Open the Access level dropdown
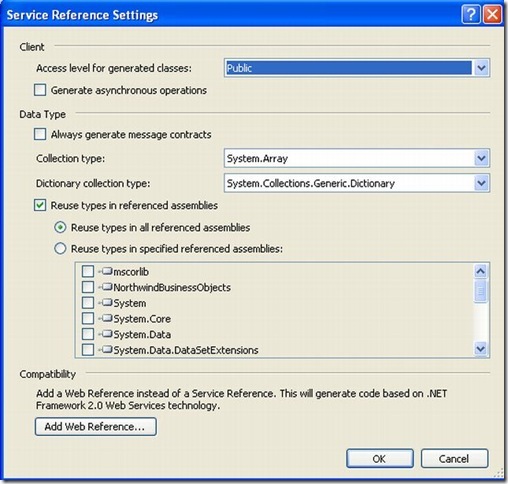The height and width of the screenshot is (484, 508). [x=481, y=68]
